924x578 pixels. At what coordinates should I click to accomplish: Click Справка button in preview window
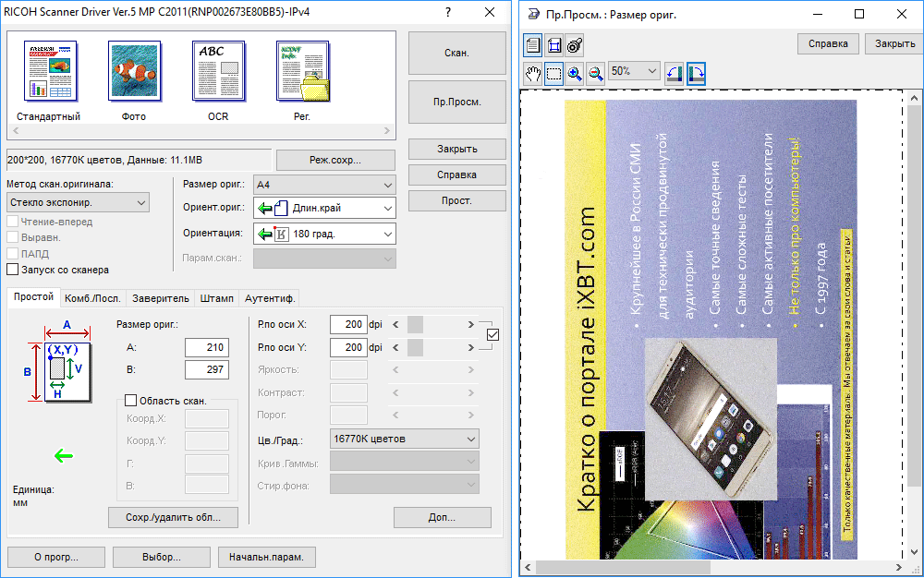click(828, 43)
